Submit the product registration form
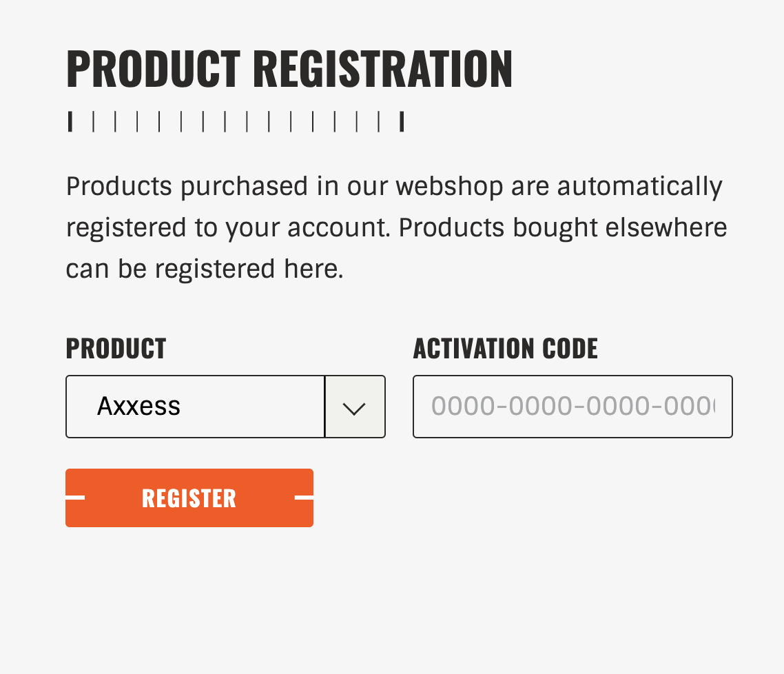Viewport: 784px width, 674px height. (x=189, y=498)
